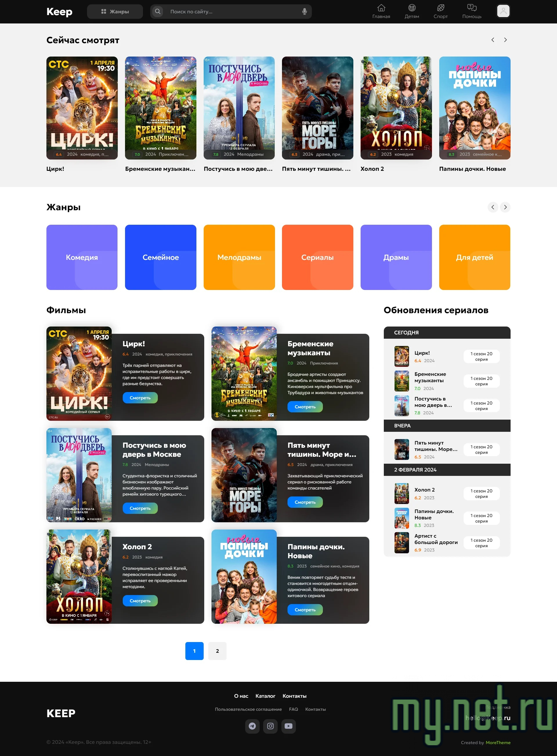Open the FAQ footer link
This screenshot has height=756, width=557.
(293, 709)
